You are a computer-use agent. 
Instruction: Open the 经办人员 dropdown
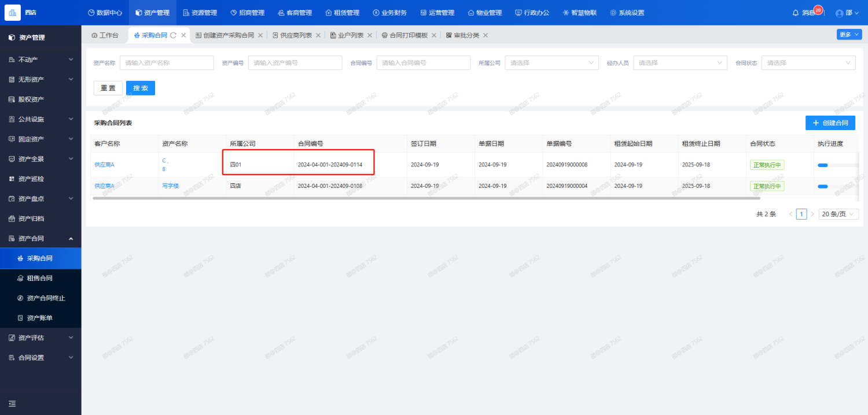pos(680,63)
